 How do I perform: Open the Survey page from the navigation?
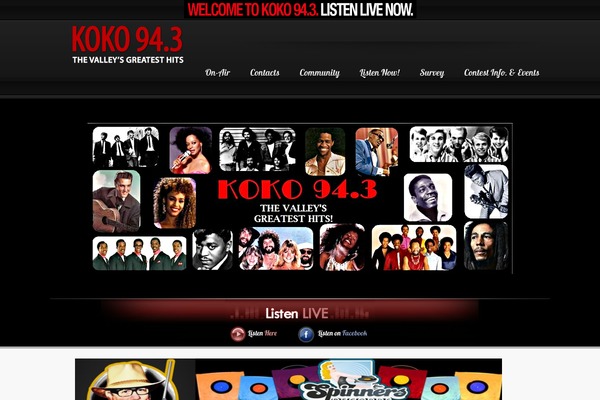pos(432,73)
